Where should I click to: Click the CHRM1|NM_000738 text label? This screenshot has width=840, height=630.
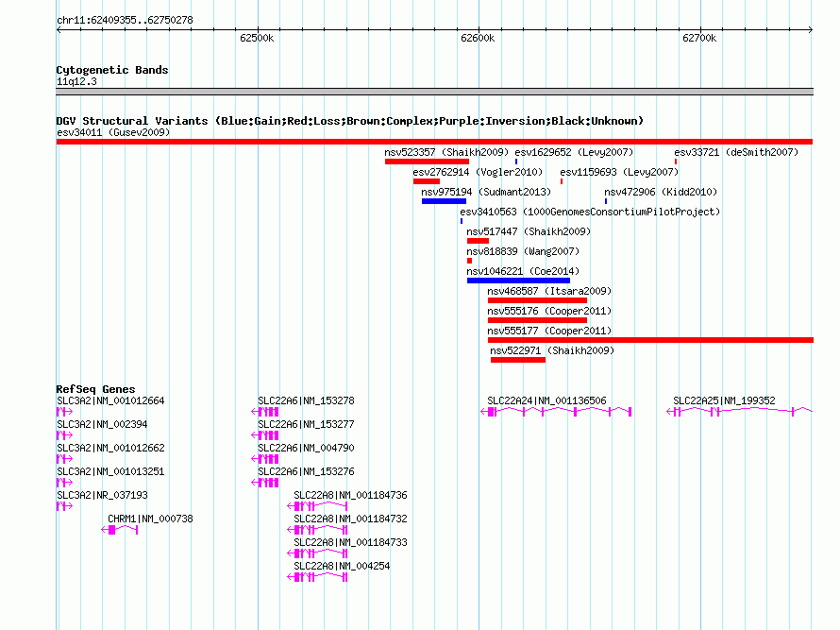point(150,519)
